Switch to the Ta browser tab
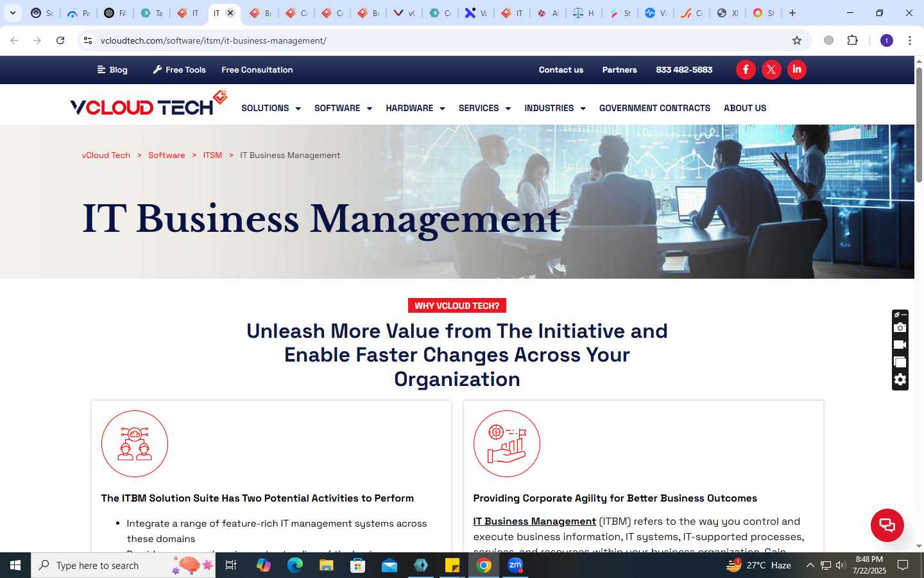This screenshot has width=924, height=578. (x=151, y=13)
